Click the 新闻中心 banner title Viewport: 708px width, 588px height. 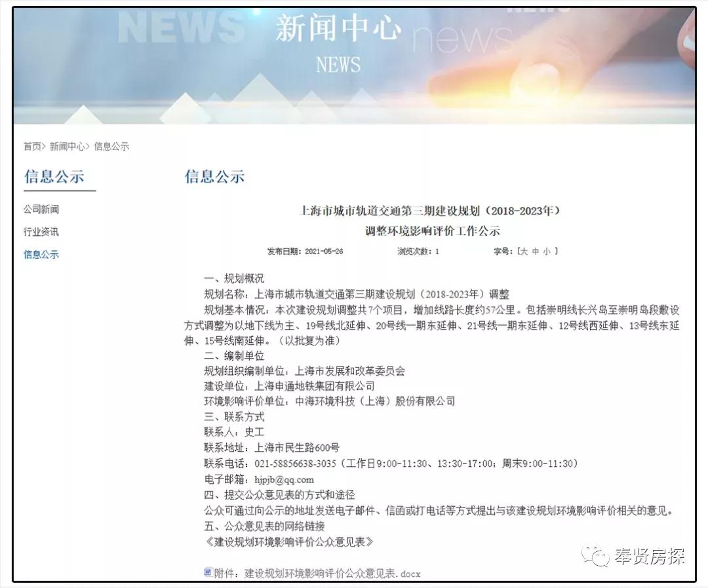point(338,28)
